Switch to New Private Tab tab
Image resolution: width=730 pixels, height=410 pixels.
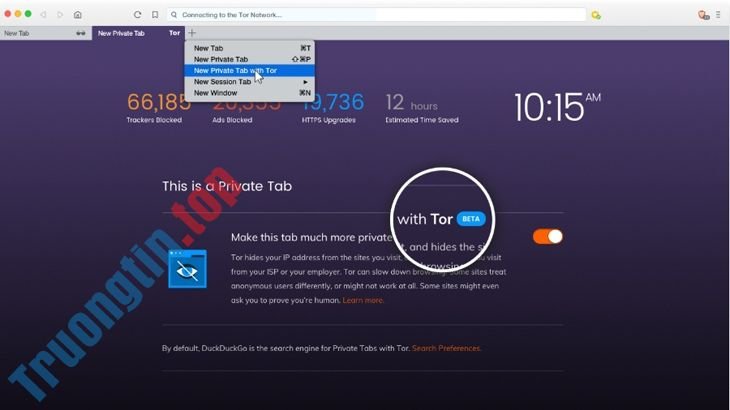[138, 33]
